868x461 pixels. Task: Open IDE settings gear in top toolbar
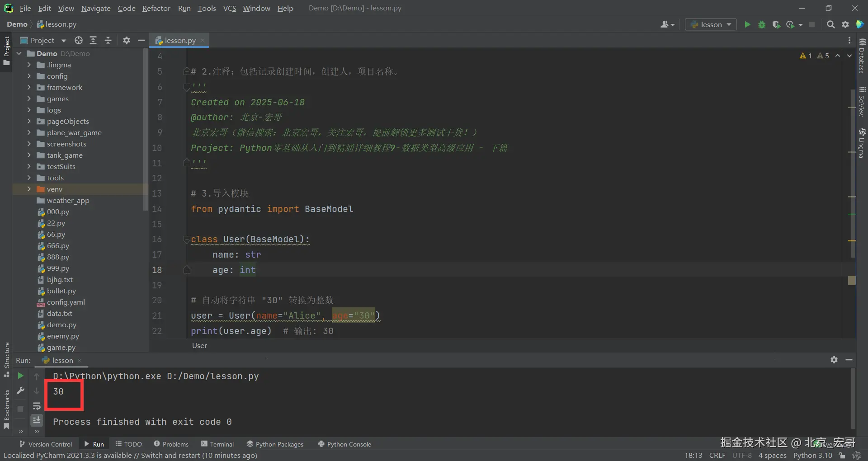[845, 24]
